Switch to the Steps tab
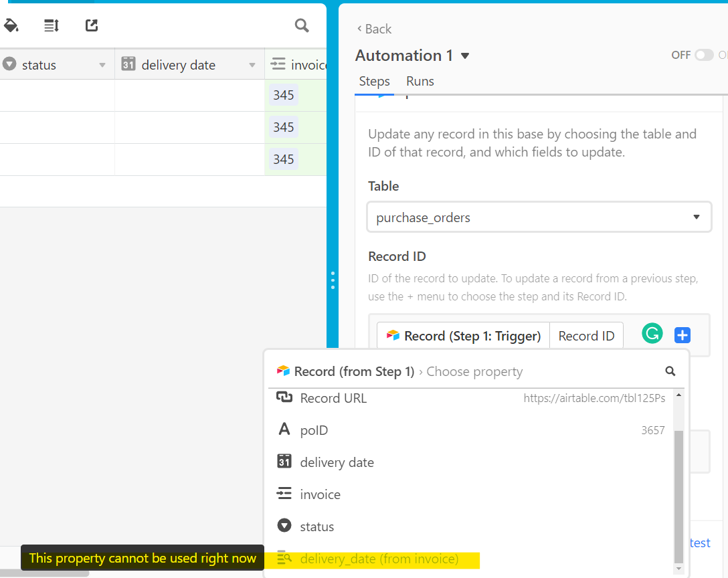 pos(374,81)
